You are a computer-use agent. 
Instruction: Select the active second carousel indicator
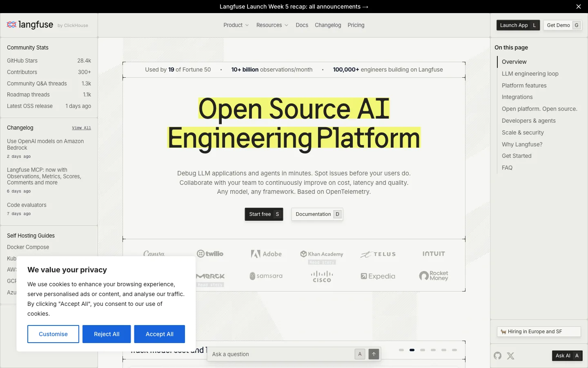(x=412, y=350)
